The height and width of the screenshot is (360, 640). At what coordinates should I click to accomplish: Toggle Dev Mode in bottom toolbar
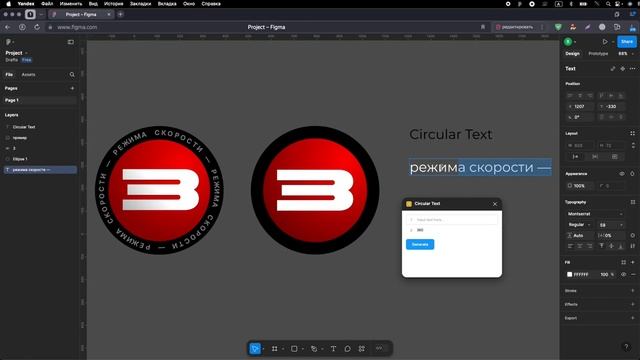pos(379,348)
